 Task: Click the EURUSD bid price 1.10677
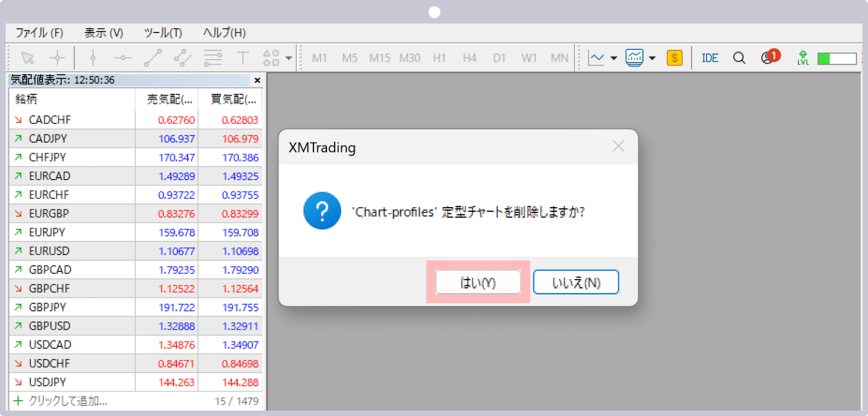coord(176,251)
